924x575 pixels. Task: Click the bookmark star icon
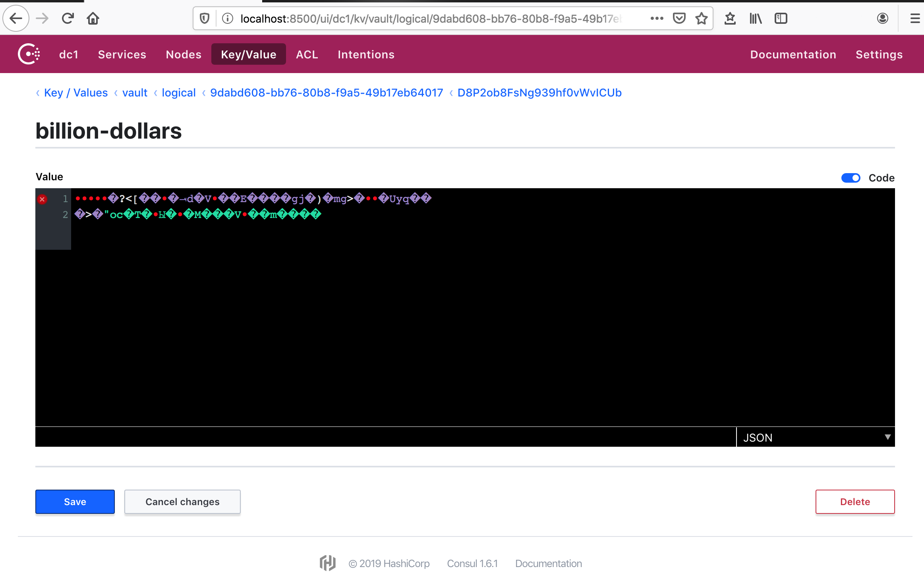tap(702, 18)
